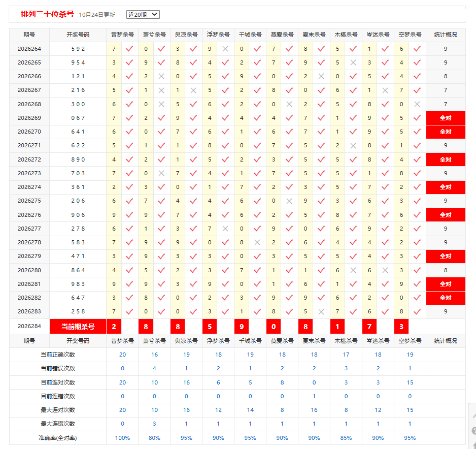Click the gray X mark for 空梦杀号 in row 2026268
The image size is (476, 449).
tap(417, 104)
